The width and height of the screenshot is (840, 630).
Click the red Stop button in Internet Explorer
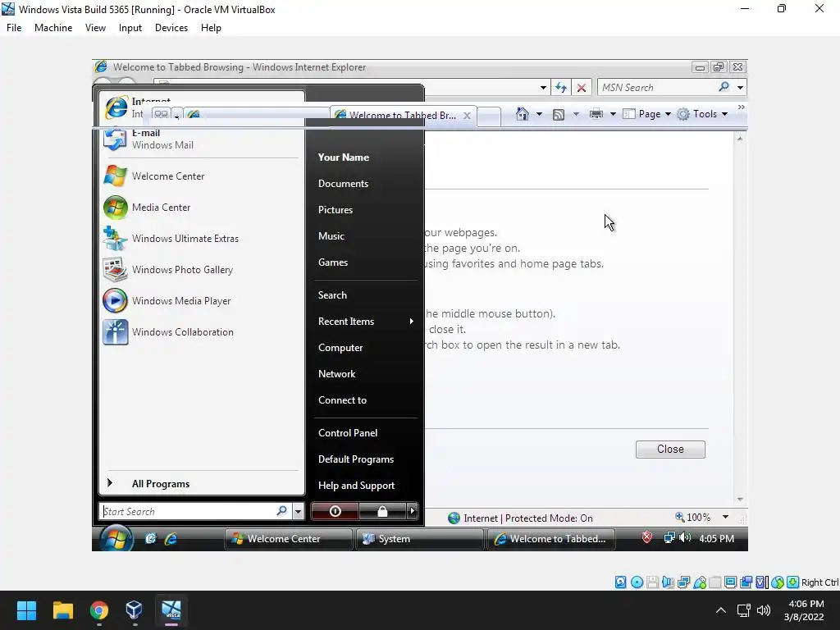(x=582, y=87)
